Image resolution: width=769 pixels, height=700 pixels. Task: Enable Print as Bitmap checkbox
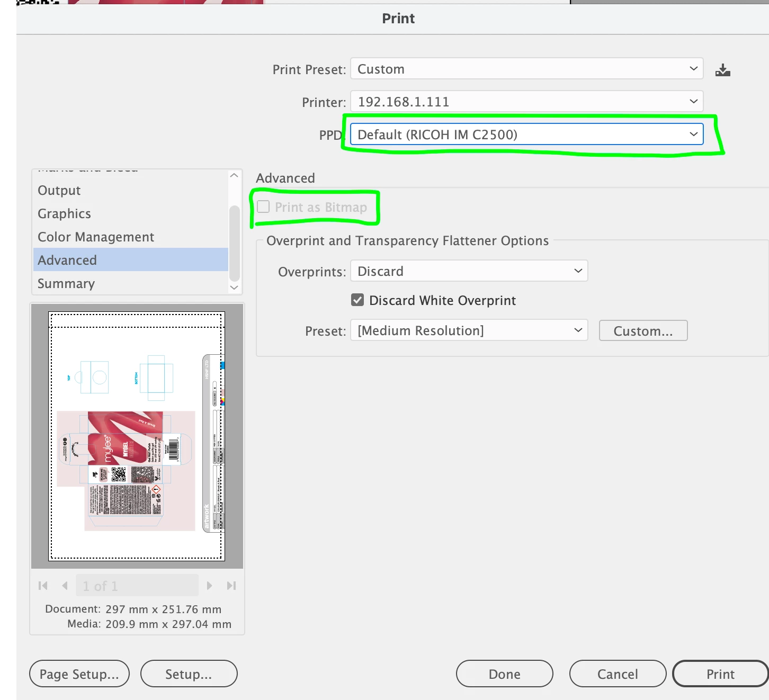click(x=263, y=207)
